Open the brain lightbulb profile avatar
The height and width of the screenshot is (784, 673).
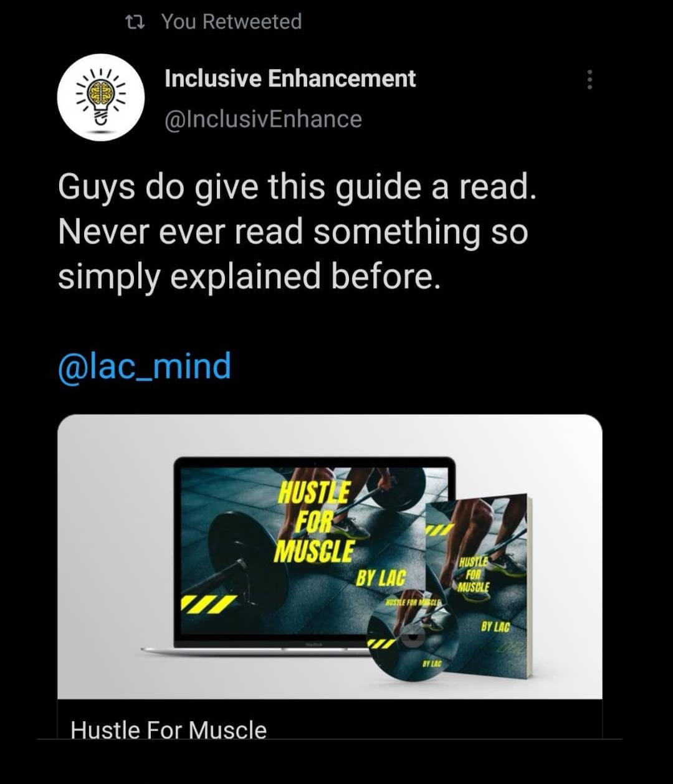click(101, 97)
